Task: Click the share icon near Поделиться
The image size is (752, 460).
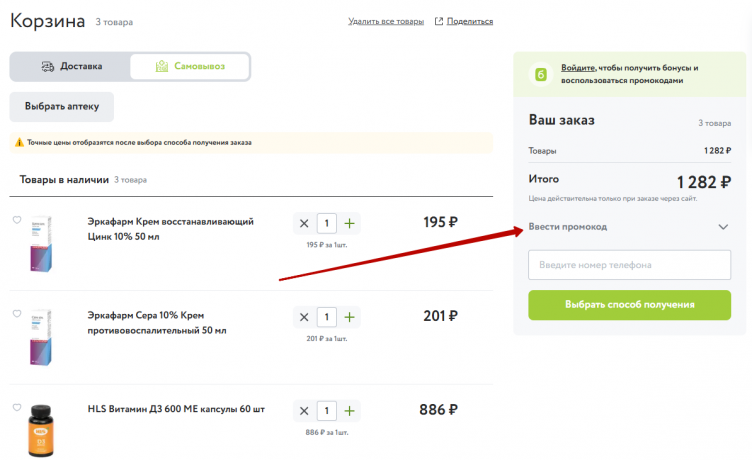Action: (439, 21)
